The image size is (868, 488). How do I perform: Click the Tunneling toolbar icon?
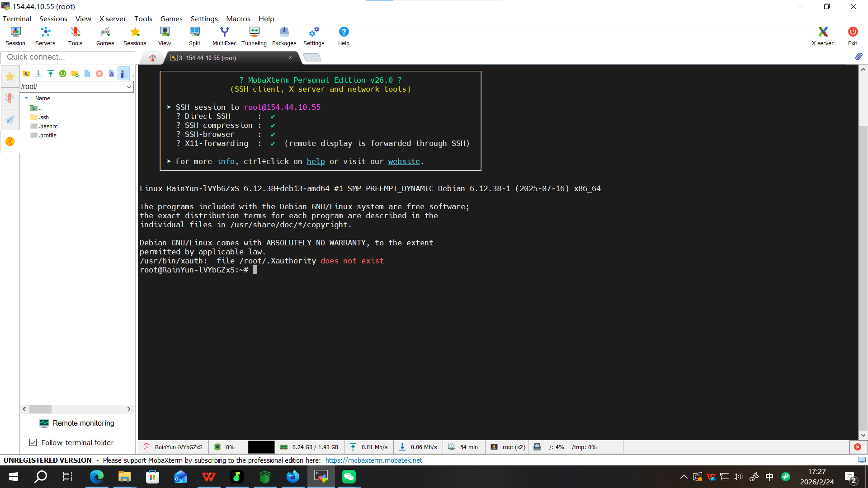coord(254,36)
